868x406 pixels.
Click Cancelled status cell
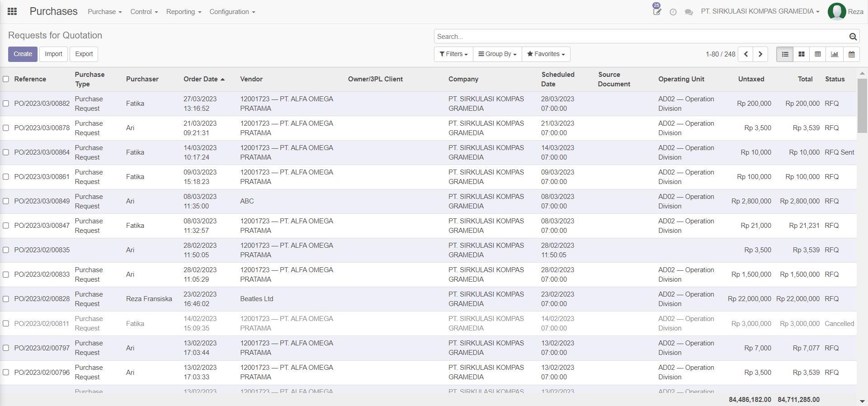[x=840, y=324]
